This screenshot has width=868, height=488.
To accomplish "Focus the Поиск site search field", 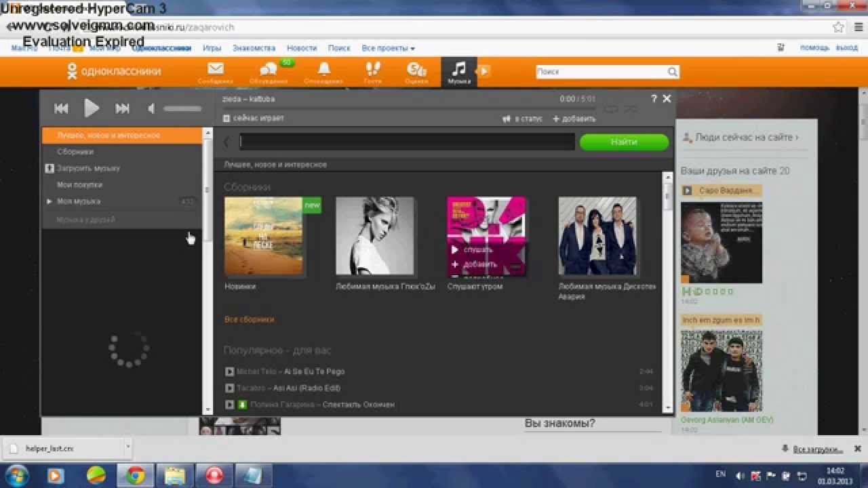I will click(601, 72).
